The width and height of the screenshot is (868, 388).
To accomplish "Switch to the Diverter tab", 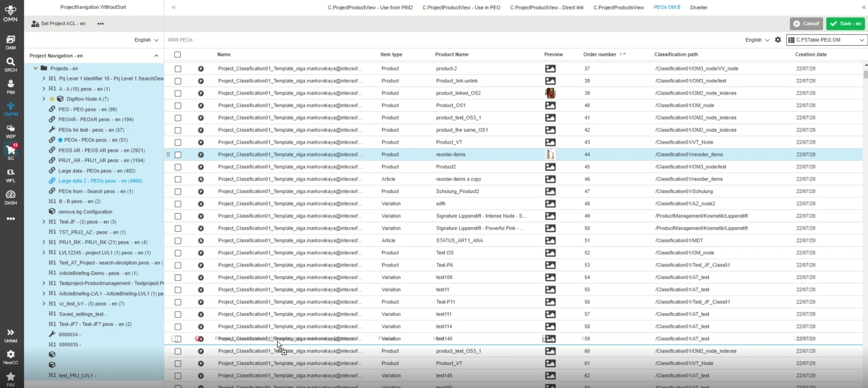I will [698, 8].
